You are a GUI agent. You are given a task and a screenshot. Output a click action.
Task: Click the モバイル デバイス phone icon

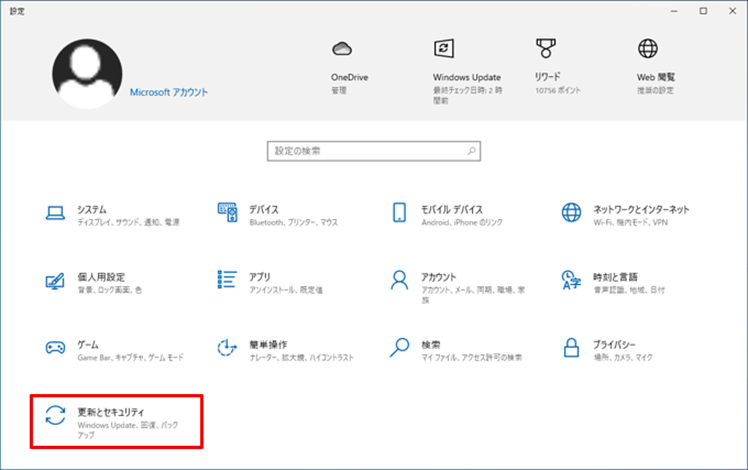click(x=399, y=212)
